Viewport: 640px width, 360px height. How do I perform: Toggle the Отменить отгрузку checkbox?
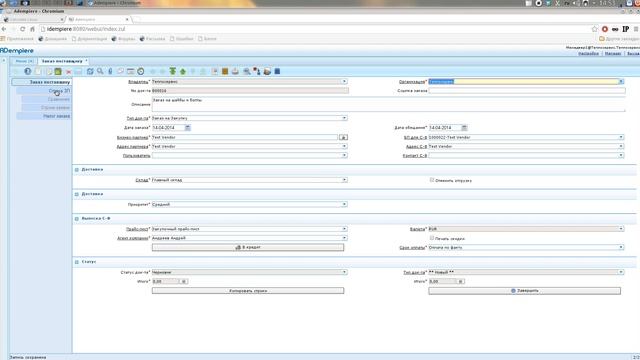[x=432, y=180]
